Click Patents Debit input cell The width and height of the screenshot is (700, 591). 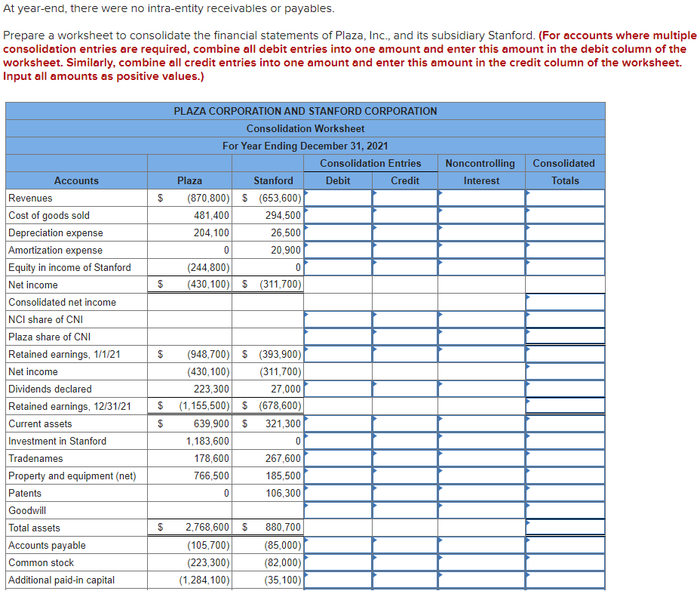338,493
